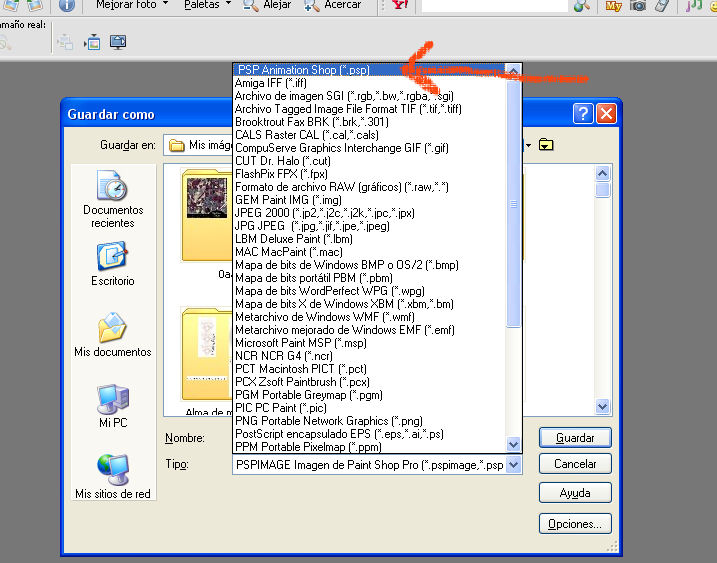This screenshot has width=717, height=563.
Task: Open Documentos recientes in places bar
Action: coord(113,199)
